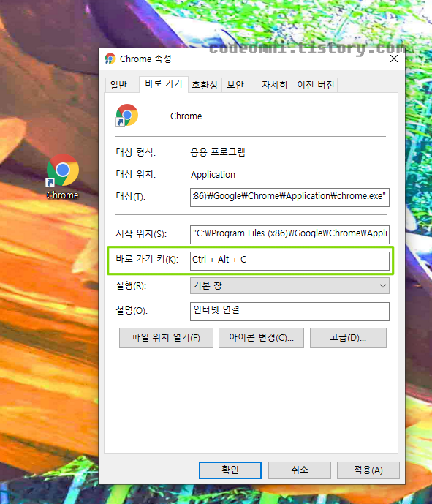Click the Chrome label under the desktop icon

coord(62,195)
